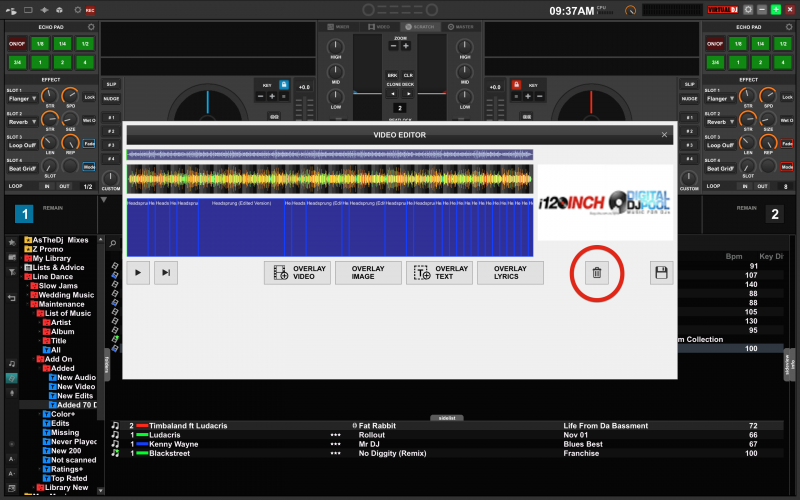The height and width of the screenshot is (500, 800).
Task: Open left Slot 3 Loop Out effect selector
Action: pos(22,145)
